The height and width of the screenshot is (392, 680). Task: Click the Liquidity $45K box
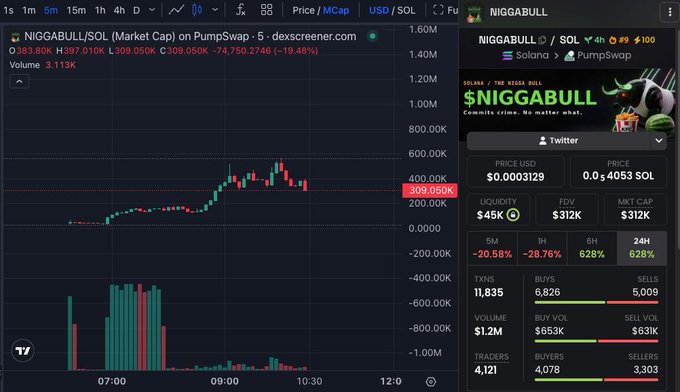click(x=498, y=209)
